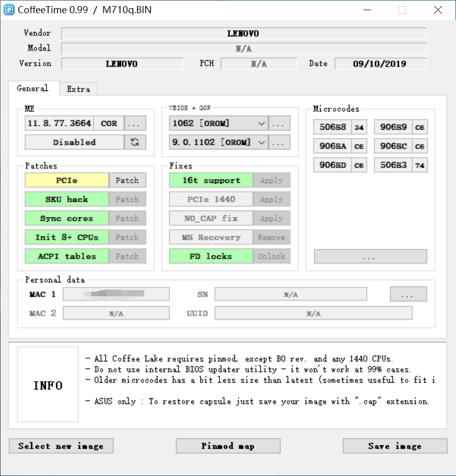The height and width of the screenshot is (476, 456).
Task: Click the Vendor field showing LENOVO
Action: coord(243,33)
